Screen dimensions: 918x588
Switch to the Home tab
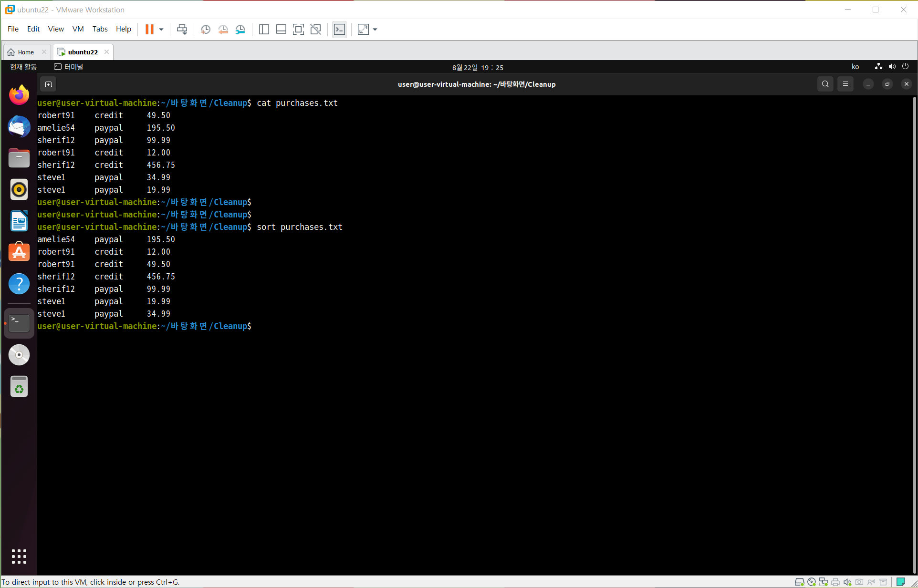point(26,52)
